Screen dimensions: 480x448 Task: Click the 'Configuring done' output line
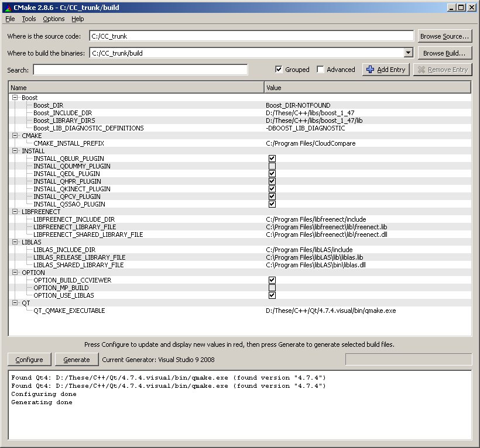[44, 394]
